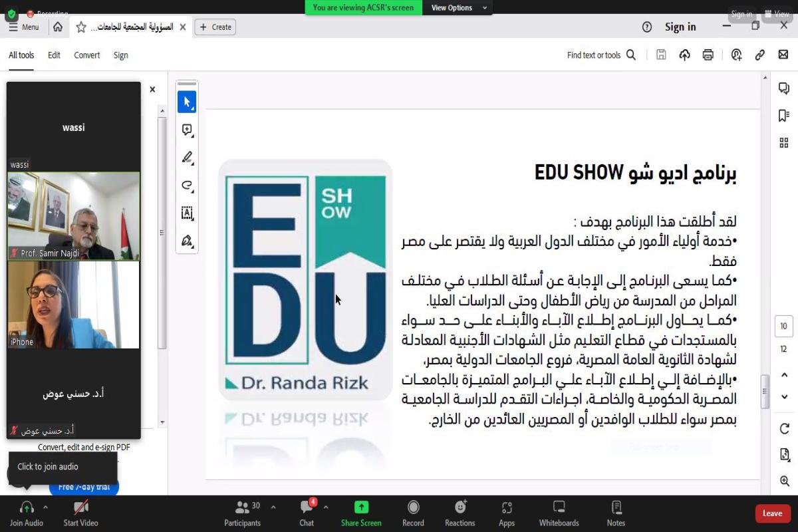Click the tools panel scroll down arrow
Screen dimensions: 798x532
coord(162,422)
